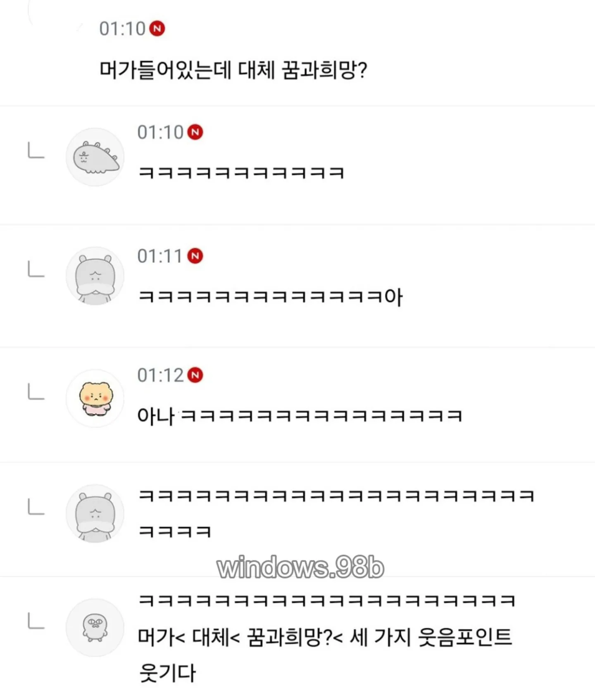The image size is (595, 700).
Task: Open the gray dinosaur profile avatar
Action: (x=95, y=157)
